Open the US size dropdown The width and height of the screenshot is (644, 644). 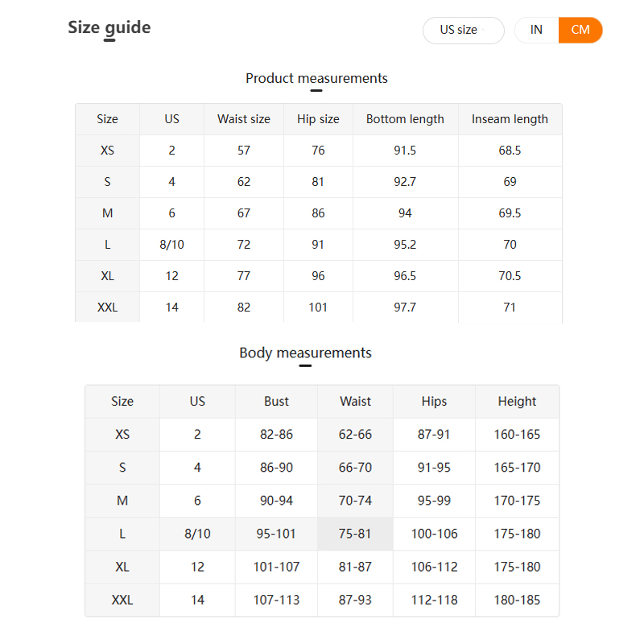pyautogui.click(x=464, y=30)
